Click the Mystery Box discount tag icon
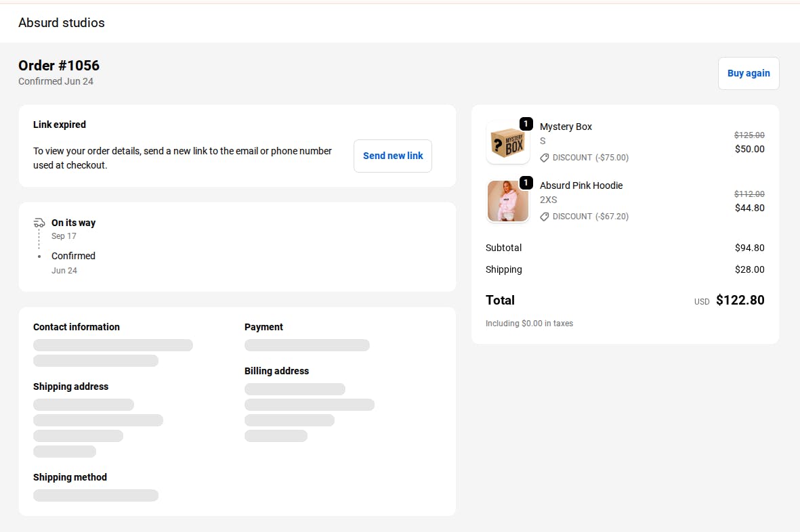The height and width of the screenshot is (532, 800). coord(545,158)
